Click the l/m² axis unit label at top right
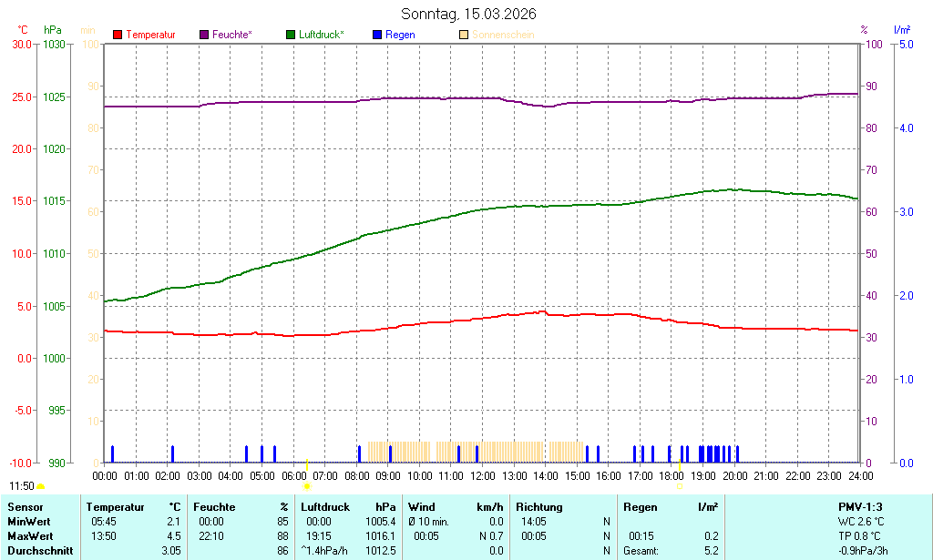933x560 pixels. pos(901,30)
